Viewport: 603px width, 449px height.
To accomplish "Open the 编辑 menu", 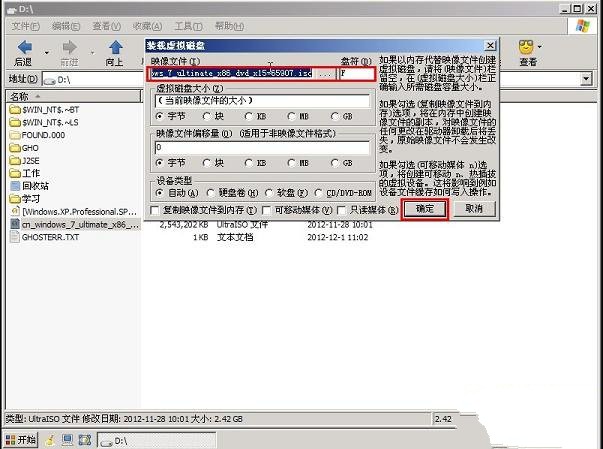I will pos(65,25).
